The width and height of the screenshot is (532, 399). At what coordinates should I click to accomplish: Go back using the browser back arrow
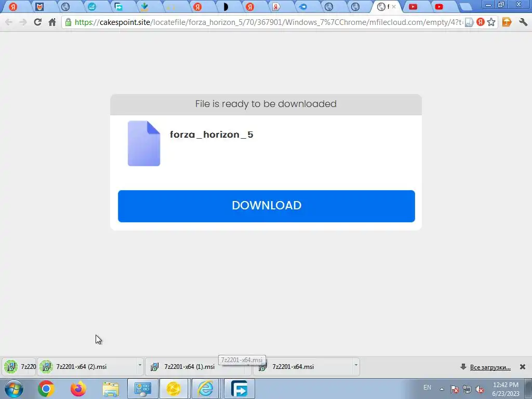pos(9,22)
